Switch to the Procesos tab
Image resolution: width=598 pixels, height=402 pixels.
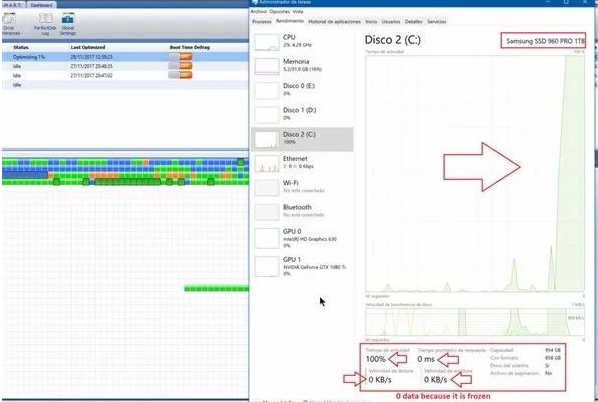tap(262, 22)
